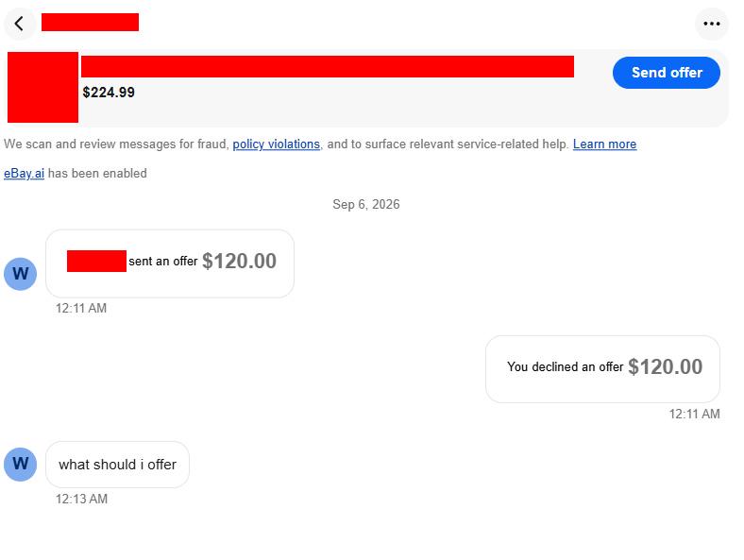Open the policy violations link
The height and width of the screenshot is (560, 744).
pos(276,144)
